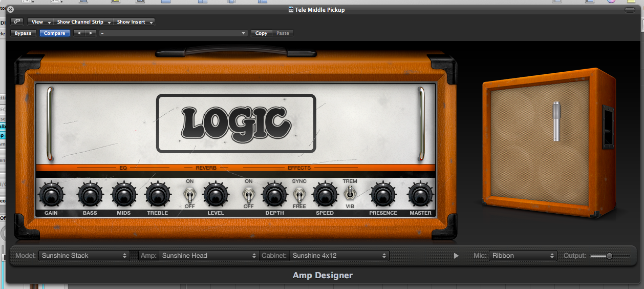Click the MASTER knob
Screen dimensions: 644x289
coord(420,195)
